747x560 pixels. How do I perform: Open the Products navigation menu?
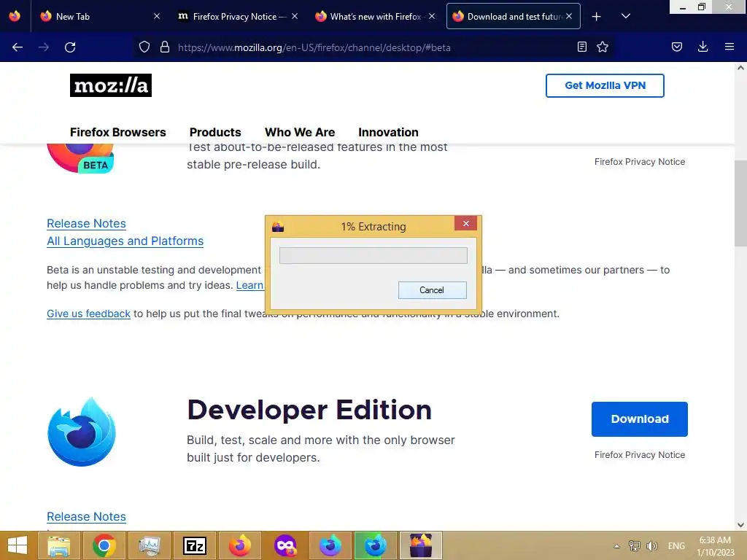tap(215, 132)
